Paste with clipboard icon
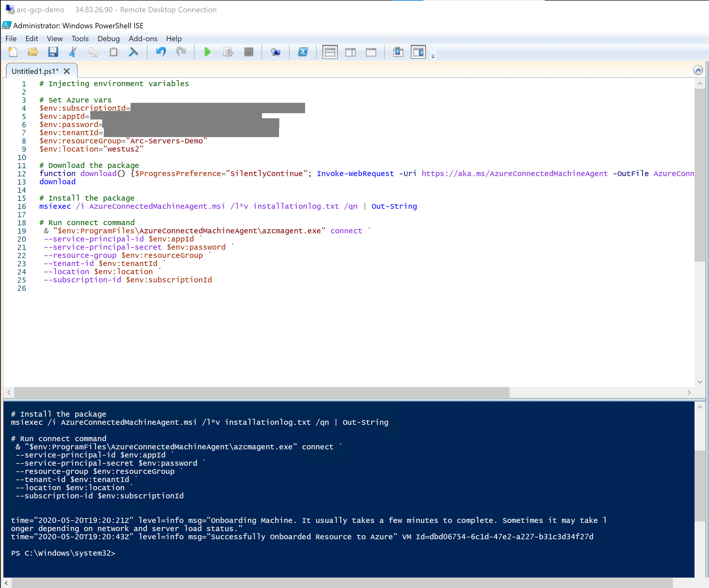 click(114, 52)
